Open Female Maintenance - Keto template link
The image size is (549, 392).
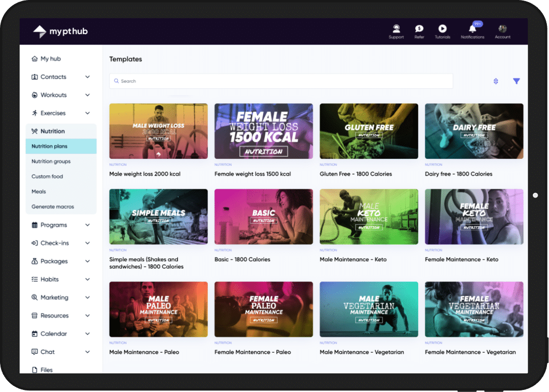pyautogui.click(x=462, y=260)
